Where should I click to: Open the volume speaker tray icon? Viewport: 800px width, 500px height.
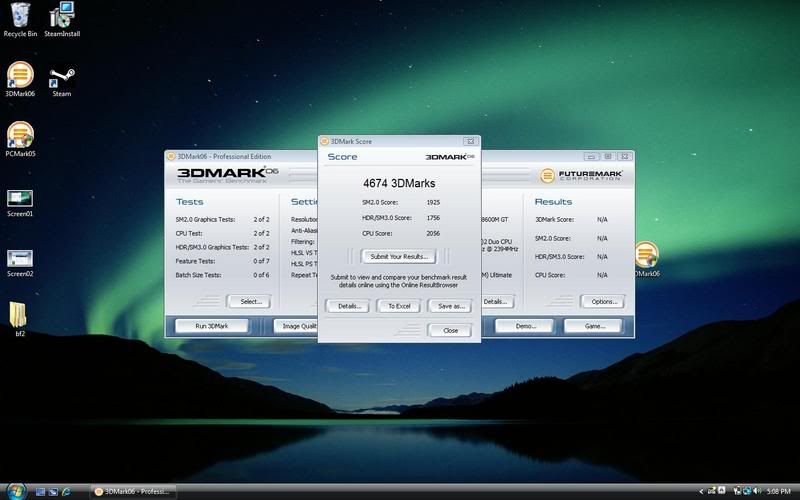pos(758,491)
